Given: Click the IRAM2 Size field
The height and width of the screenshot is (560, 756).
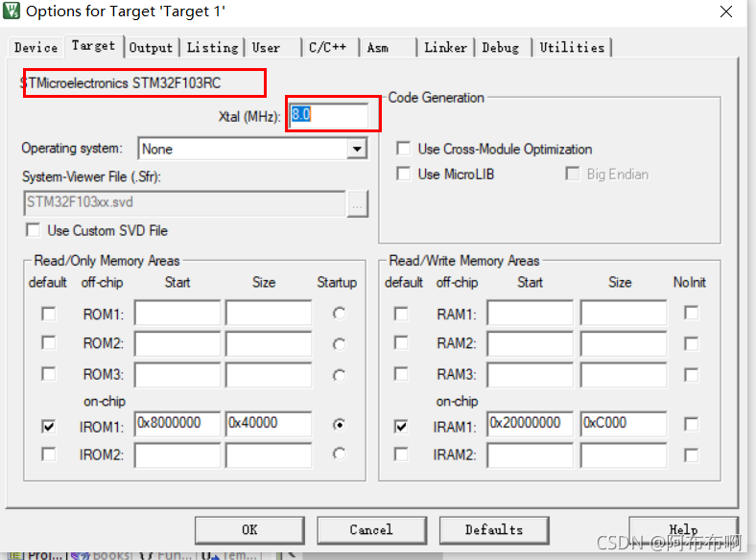Looking at the screenshot, I should tap(624, 455).
